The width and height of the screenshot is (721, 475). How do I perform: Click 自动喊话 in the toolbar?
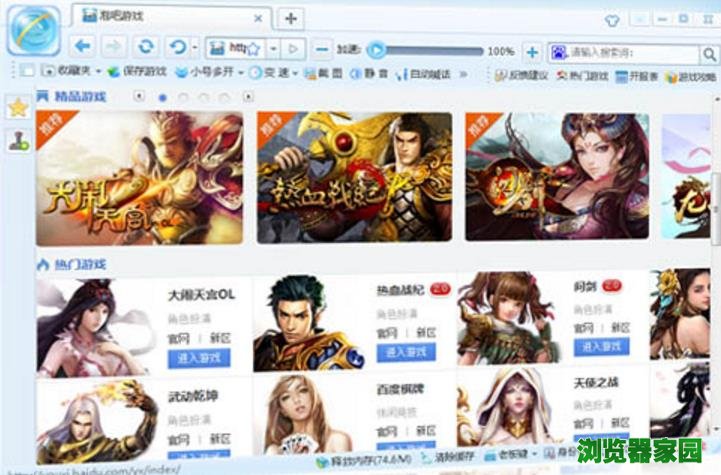point(423,74)
